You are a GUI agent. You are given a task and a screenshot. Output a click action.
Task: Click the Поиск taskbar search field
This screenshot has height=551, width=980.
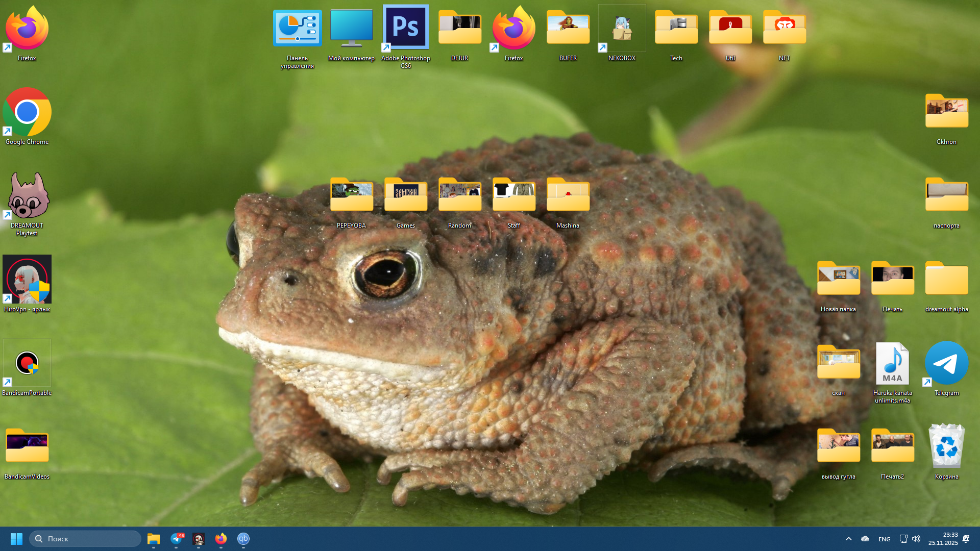coord(85,539)
